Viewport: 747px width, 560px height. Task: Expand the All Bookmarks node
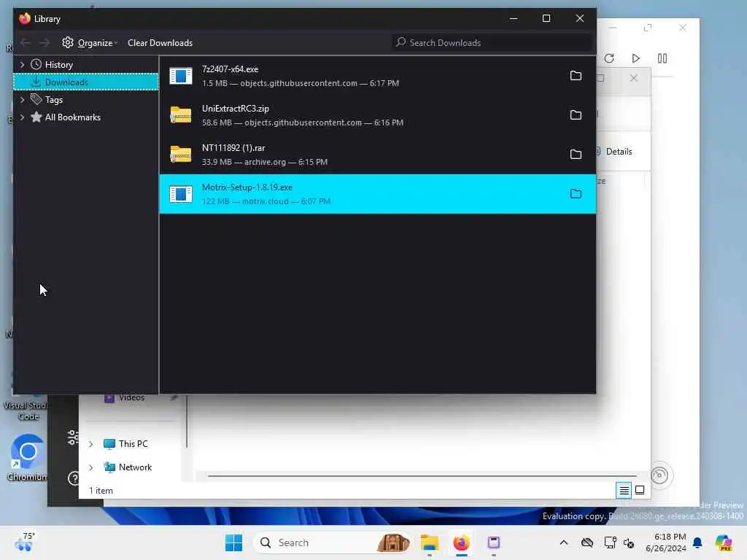pyautogui.click(x=22, y=117)
